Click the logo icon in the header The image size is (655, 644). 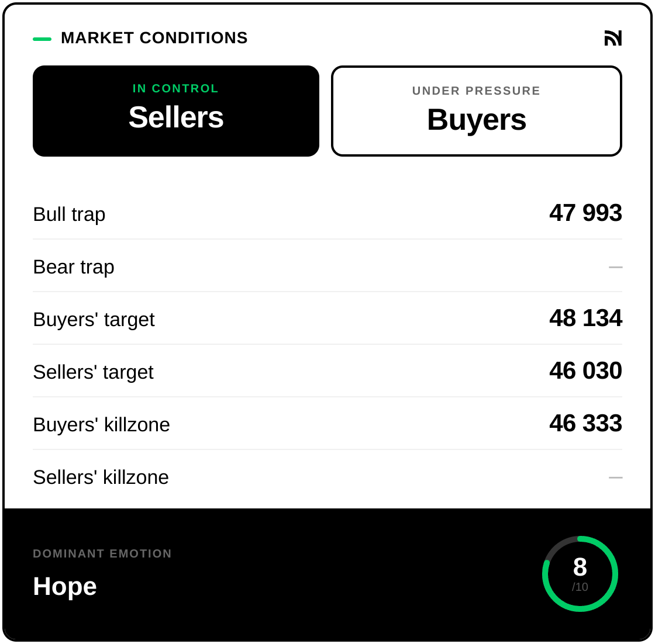click(613, 38)
